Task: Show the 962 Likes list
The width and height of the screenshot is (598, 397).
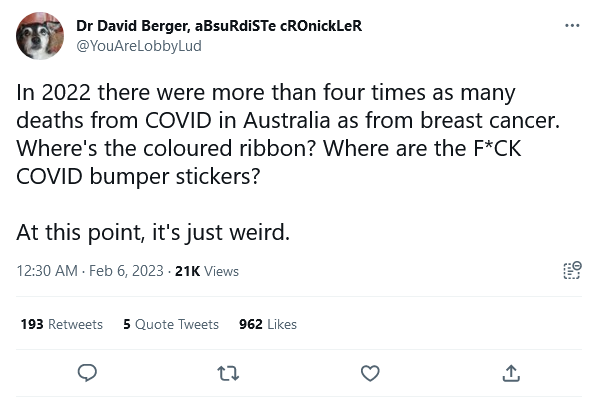Action: pos(268,324)
